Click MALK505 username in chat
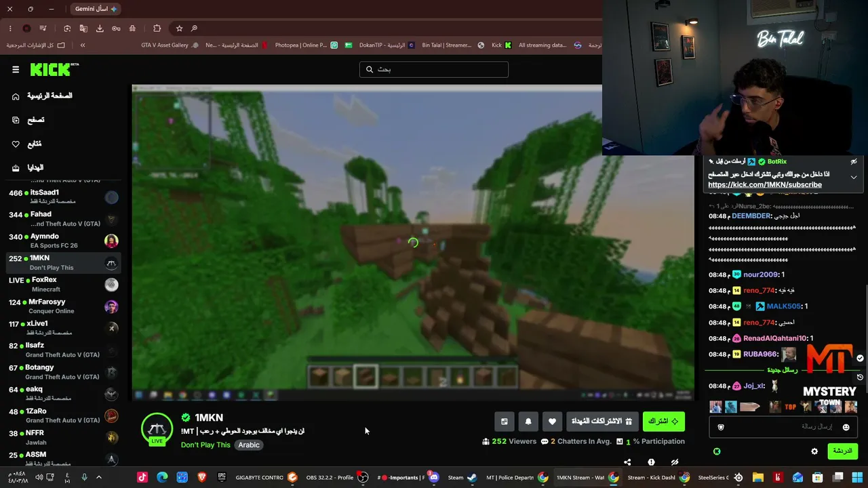 coord(783,306)
